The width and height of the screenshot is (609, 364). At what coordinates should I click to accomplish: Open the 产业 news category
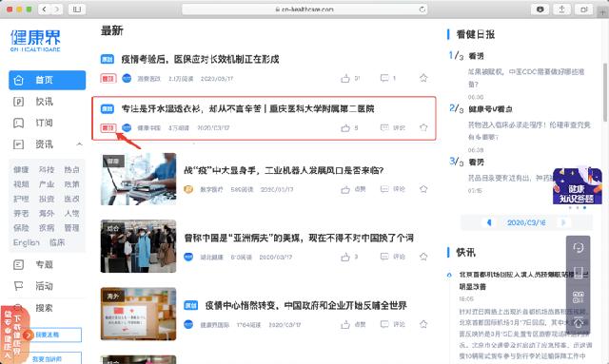(x=47, y=184)
